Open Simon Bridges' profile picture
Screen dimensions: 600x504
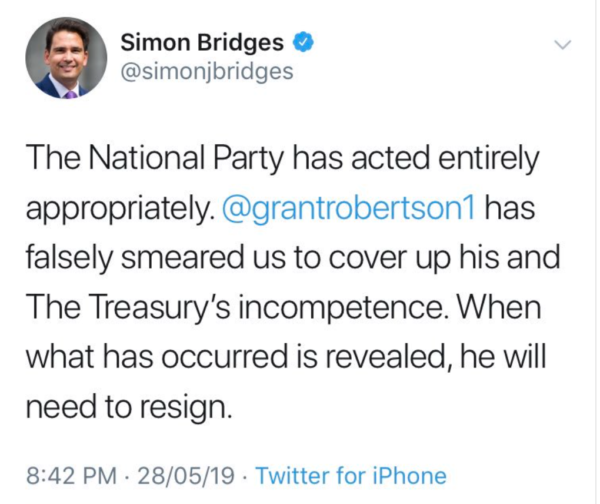[65, 59]
